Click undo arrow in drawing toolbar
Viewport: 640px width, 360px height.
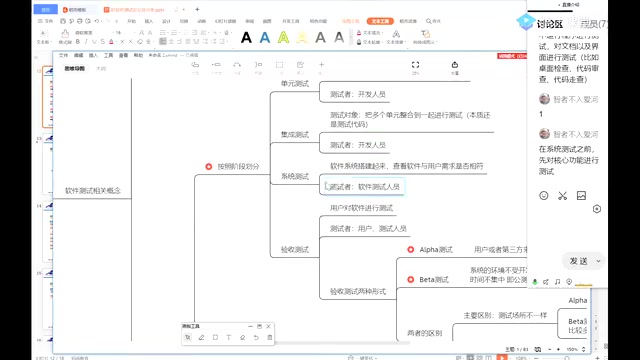[x=256, y=338]
